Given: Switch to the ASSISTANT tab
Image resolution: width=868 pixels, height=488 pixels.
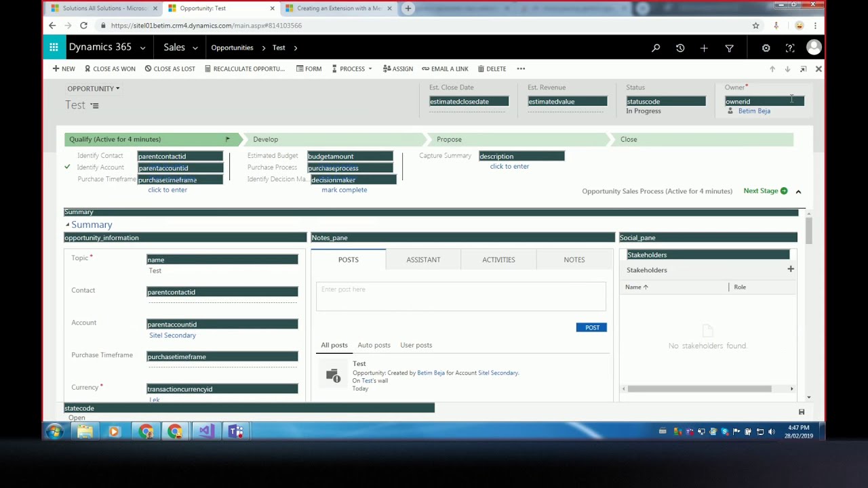Looking at the screenshot, I should coord(423,260).
